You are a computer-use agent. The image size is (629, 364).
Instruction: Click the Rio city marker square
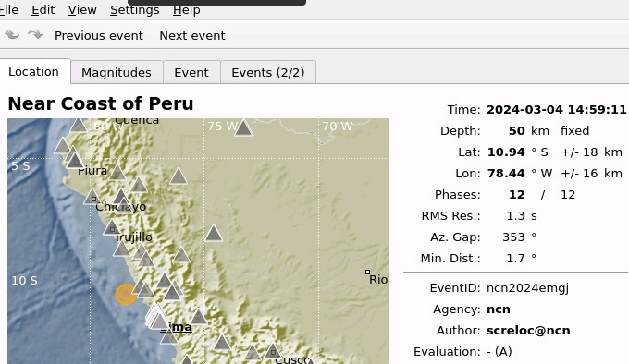pos(367,273)
